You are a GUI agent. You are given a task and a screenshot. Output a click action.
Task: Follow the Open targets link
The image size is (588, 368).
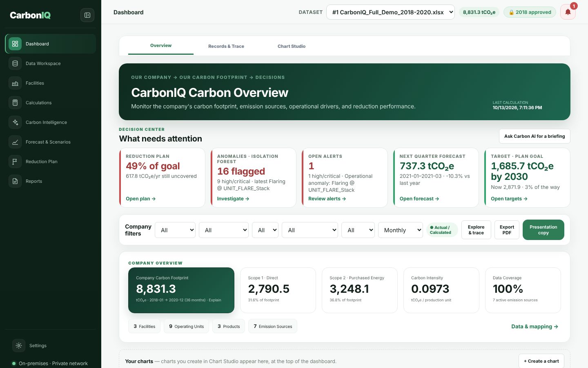(x=509, y=199)
